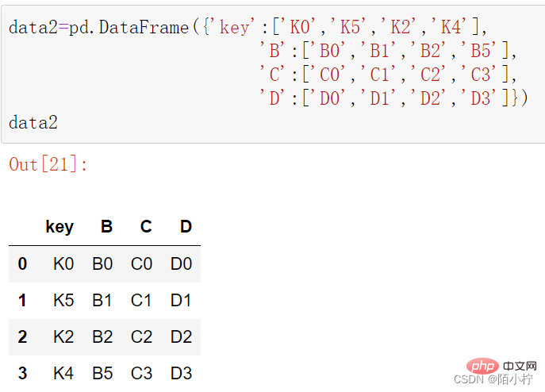
Task: Click row index 0 in table
Action: pyautogui.click(x=22, y=263)
